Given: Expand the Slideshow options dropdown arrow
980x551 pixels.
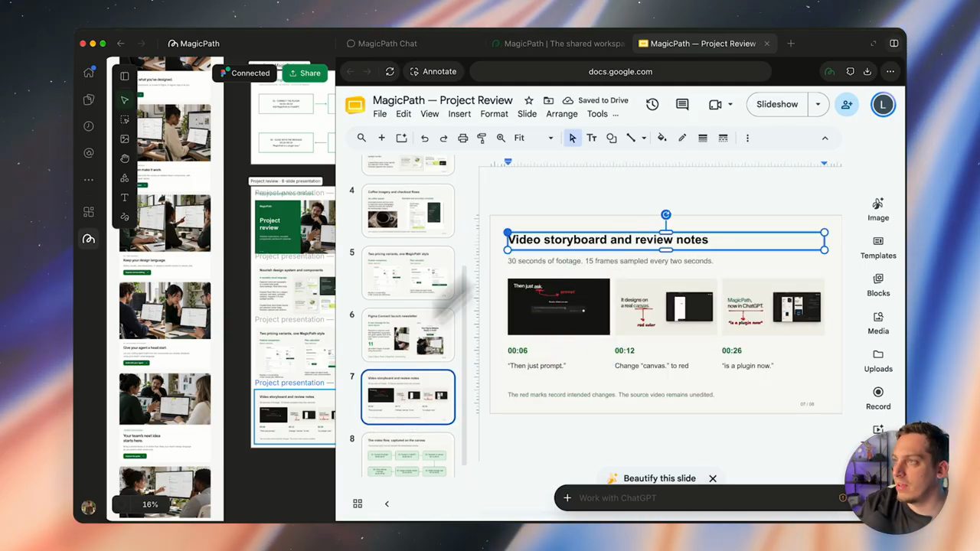Looking at the screenshot, I should click(818, 105).
